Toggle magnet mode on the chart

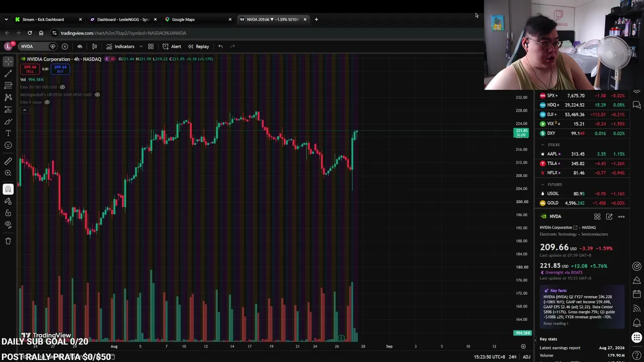(x=8, y=189)
